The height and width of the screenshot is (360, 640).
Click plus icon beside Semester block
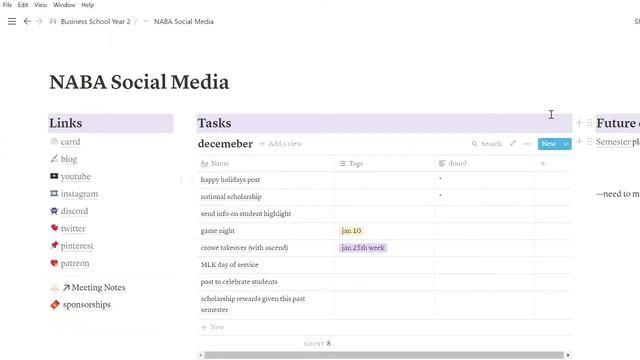(x=579, y=141)
